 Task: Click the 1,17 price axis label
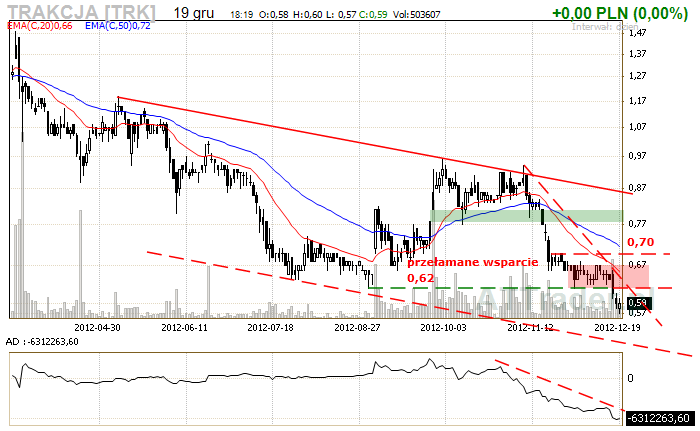point(637,101)
